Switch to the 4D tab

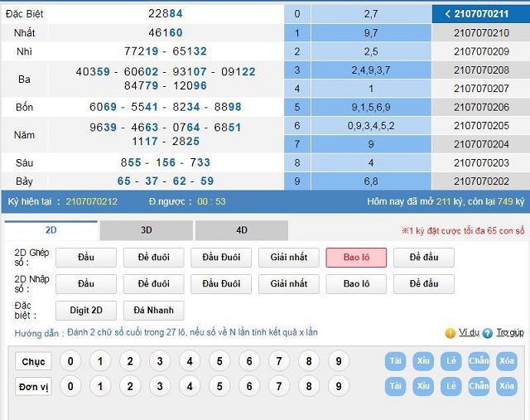[241, 231]
